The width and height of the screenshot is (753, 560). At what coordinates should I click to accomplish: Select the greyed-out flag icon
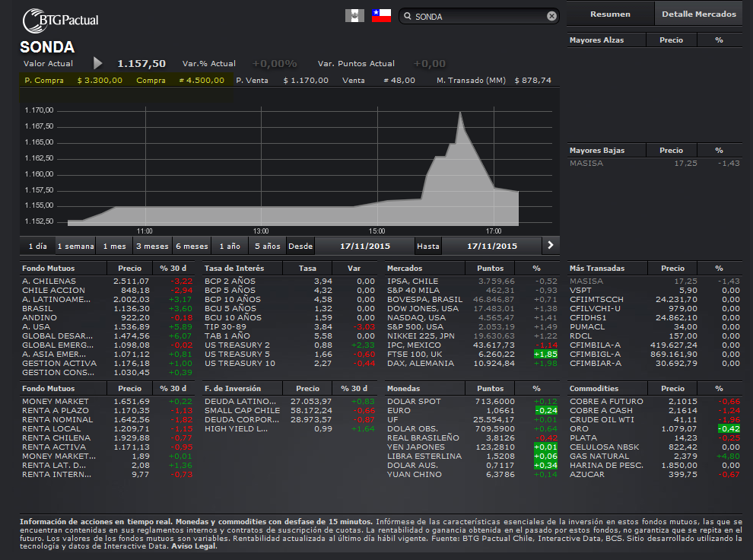(x=354, y=16)
